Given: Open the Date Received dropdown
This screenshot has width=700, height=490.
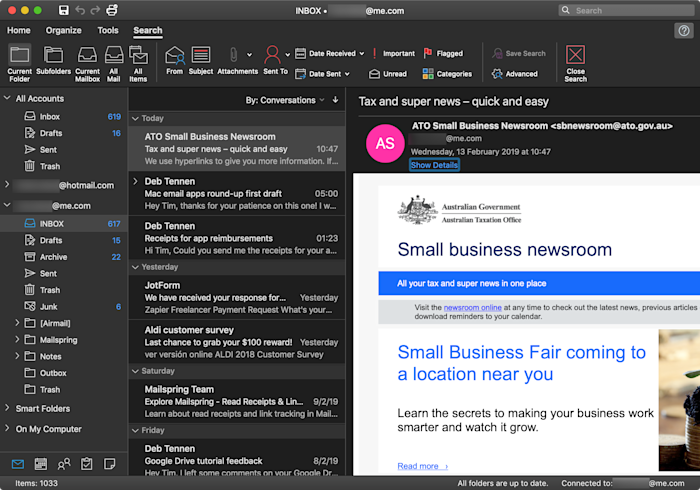Looking at the screenshot, I should 330,53.
